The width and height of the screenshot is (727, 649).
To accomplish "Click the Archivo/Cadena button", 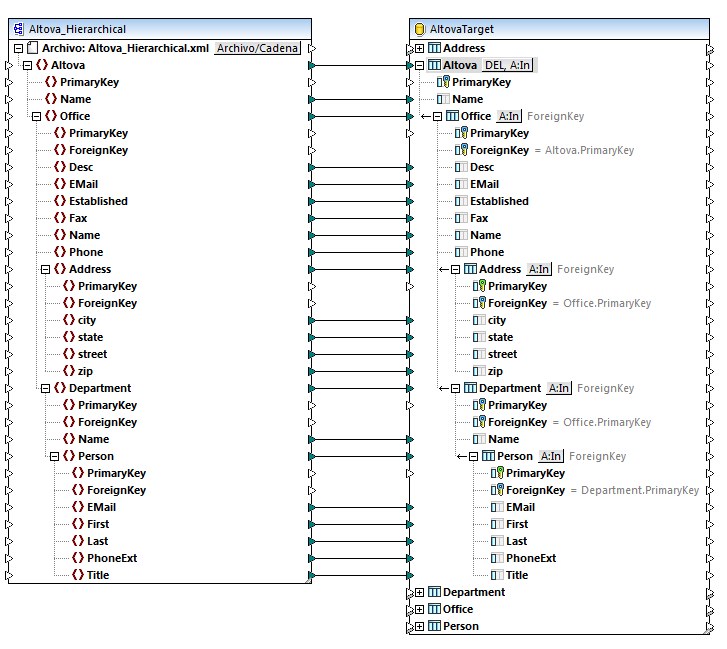I will click(x=257, y=48).
